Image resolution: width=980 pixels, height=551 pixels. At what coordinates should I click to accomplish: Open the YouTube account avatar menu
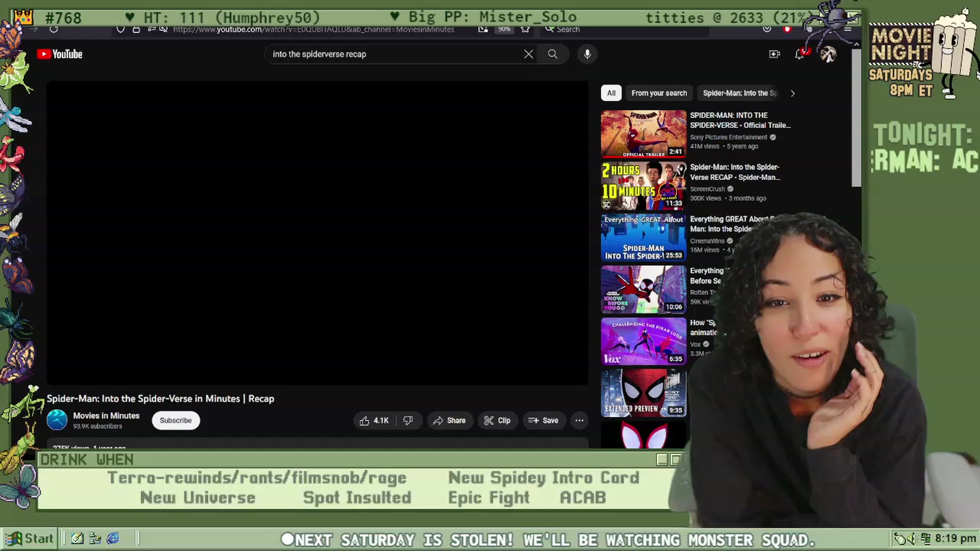click(828, 54)
